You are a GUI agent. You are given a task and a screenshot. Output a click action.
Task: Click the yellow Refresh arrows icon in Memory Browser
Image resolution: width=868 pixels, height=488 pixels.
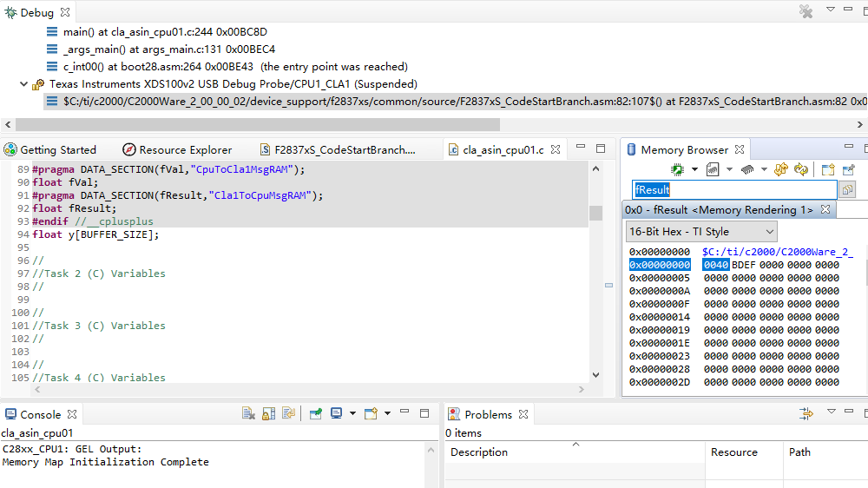click(x=781, y=169)
